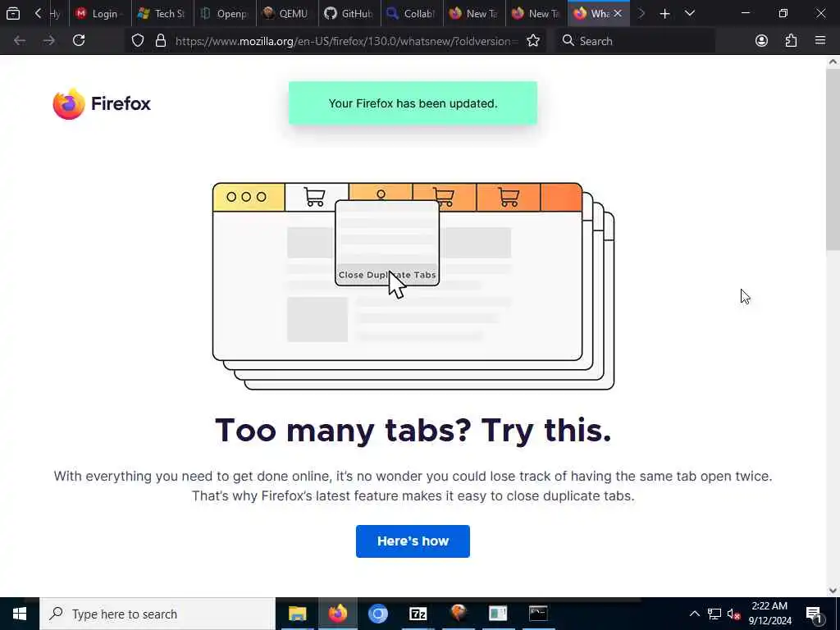840x630 pixels.
Task: Open Firefox View icon in tab bar
Action: (13, 13)
